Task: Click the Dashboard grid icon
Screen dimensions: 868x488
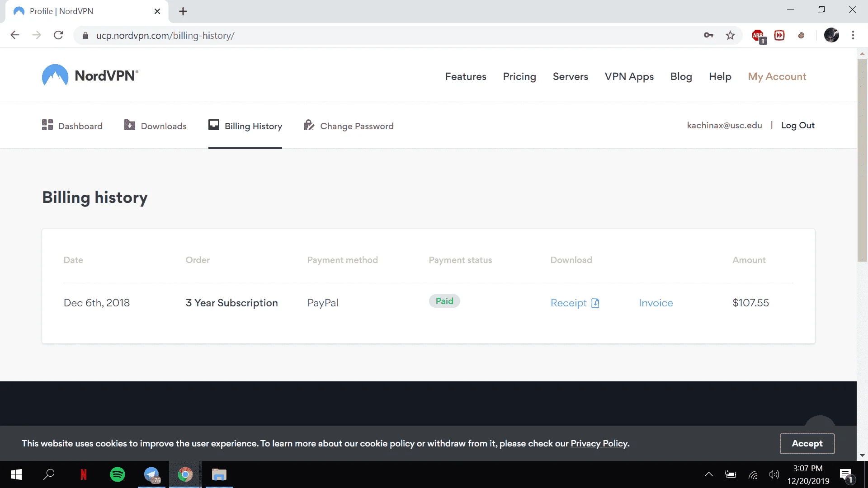Action: click(x=47, y=125)
